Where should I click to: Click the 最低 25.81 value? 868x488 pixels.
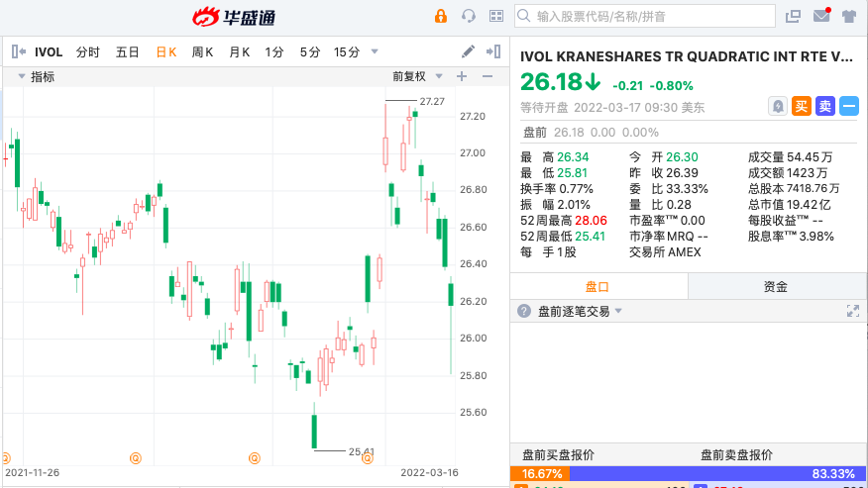(x=572, y=173)
